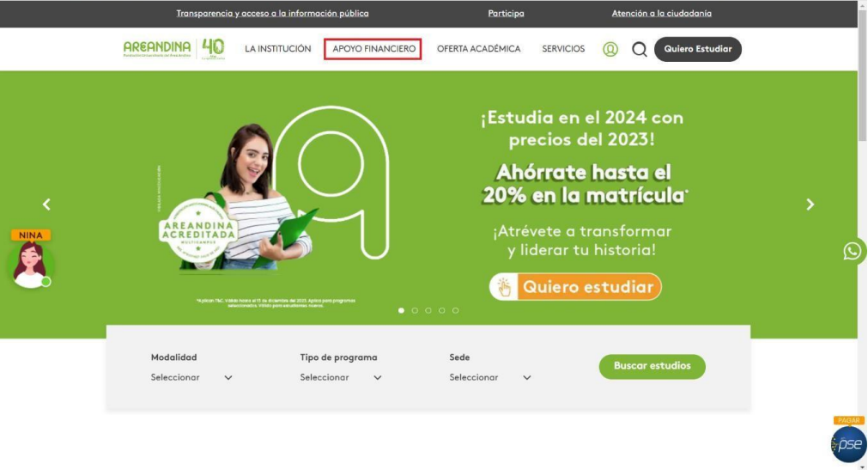Select the first carousel dot
Image resolution: width=868 pixels, height=470 pixels.
(401, 310)
